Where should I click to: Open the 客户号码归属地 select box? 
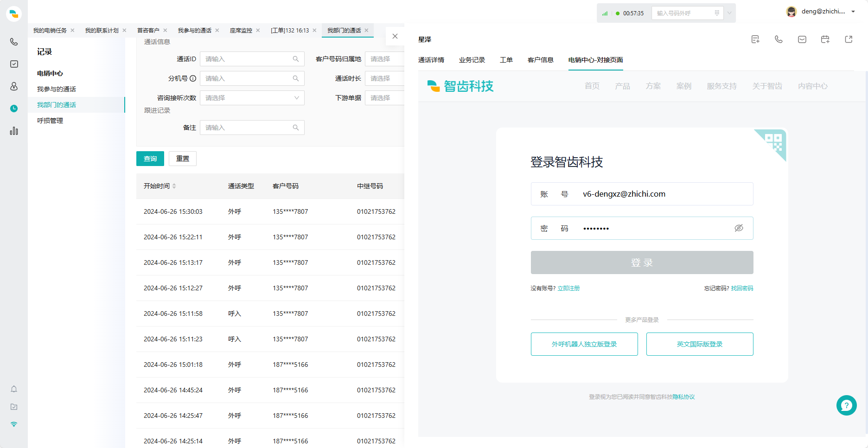coord(384,59)
